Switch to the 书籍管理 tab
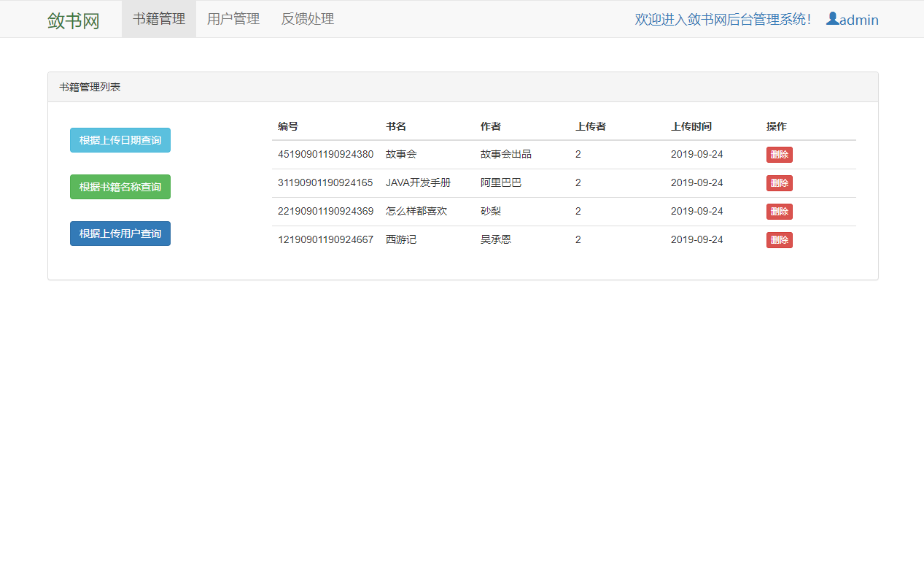Screen dimensions: 924x581 [159, 19]
